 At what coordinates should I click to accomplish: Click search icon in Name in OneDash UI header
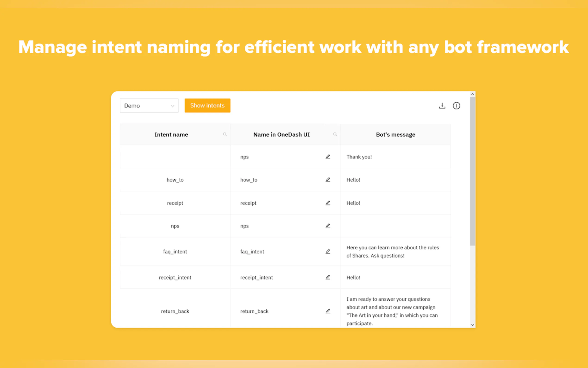click(335, 134)
